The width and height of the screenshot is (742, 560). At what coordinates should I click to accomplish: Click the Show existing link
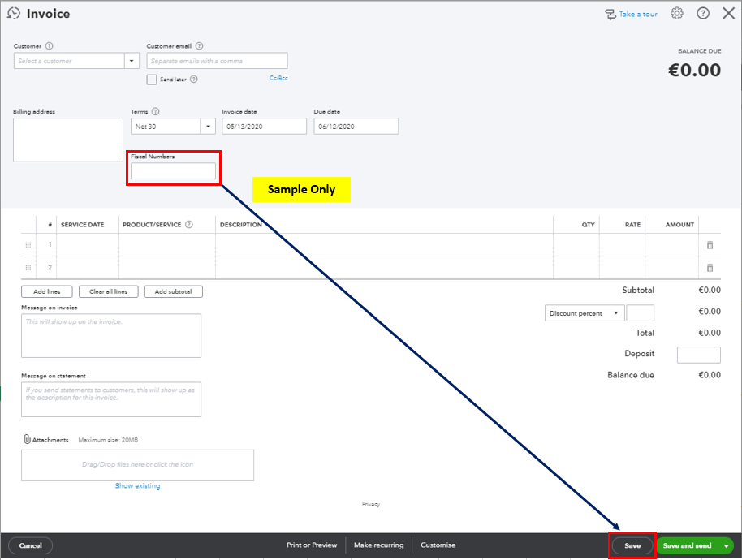click(x=138, y=486)
